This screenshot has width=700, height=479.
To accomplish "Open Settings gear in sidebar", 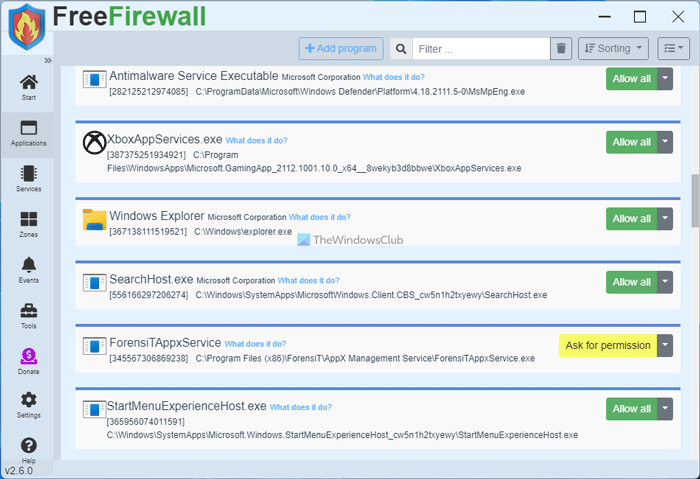I will point(29,405).
